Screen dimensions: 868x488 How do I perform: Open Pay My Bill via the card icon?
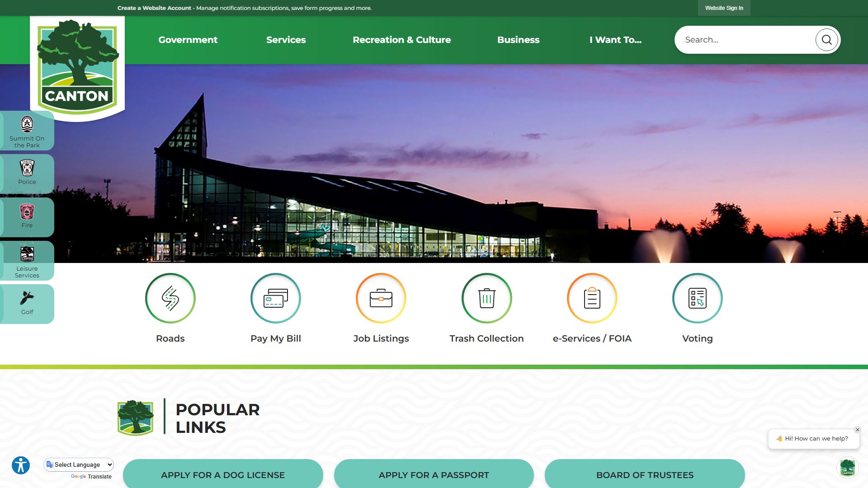(275, 298)
